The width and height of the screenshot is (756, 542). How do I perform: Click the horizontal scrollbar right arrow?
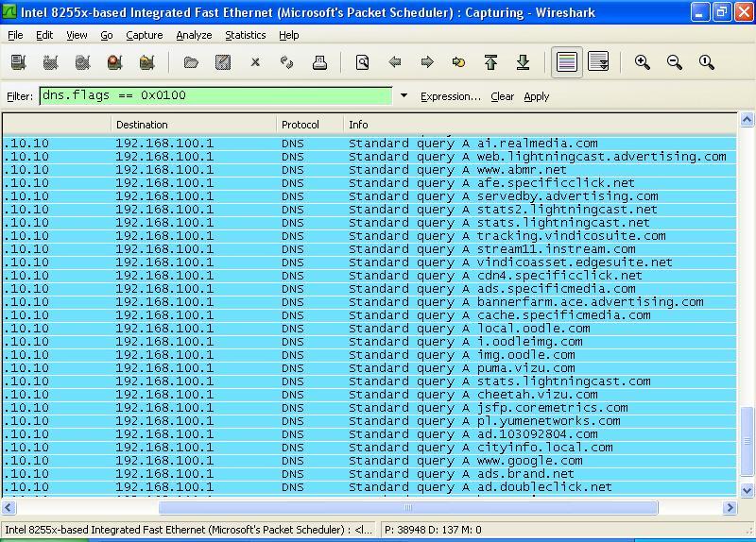coord(730,507)
